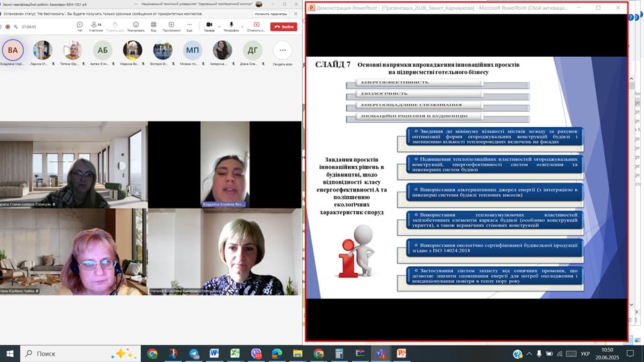Image resolution: width=644 pixels, height=362 pixels.
Task: Click the More actions ellipsis in toolbar
Action: click(x=190, y=26)
